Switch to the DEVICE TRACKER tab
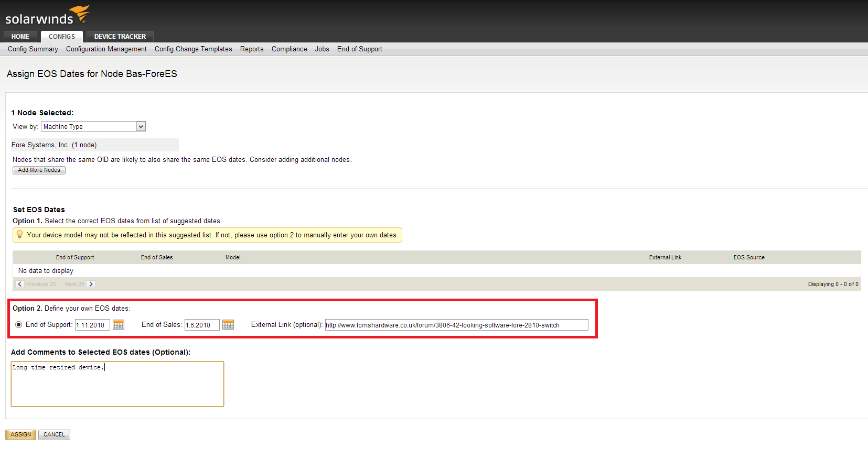 [x=120, y=37]
